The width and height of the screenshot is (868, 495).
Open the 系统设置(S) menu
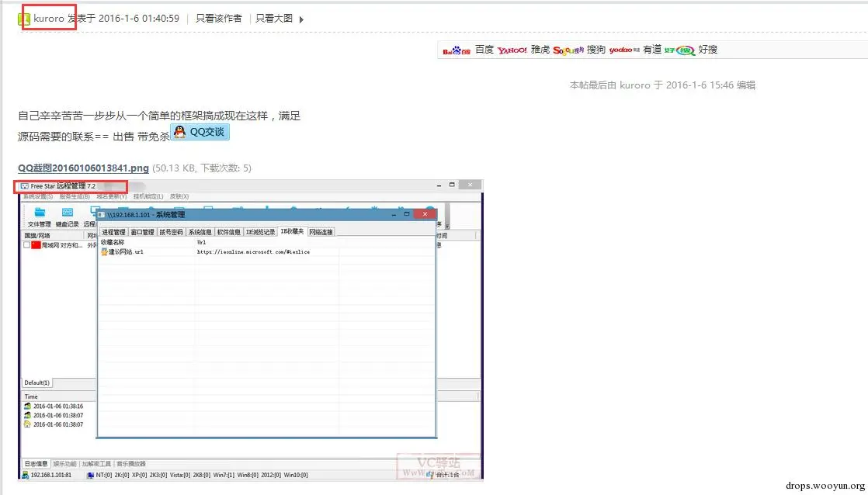[x=38, y=196]
